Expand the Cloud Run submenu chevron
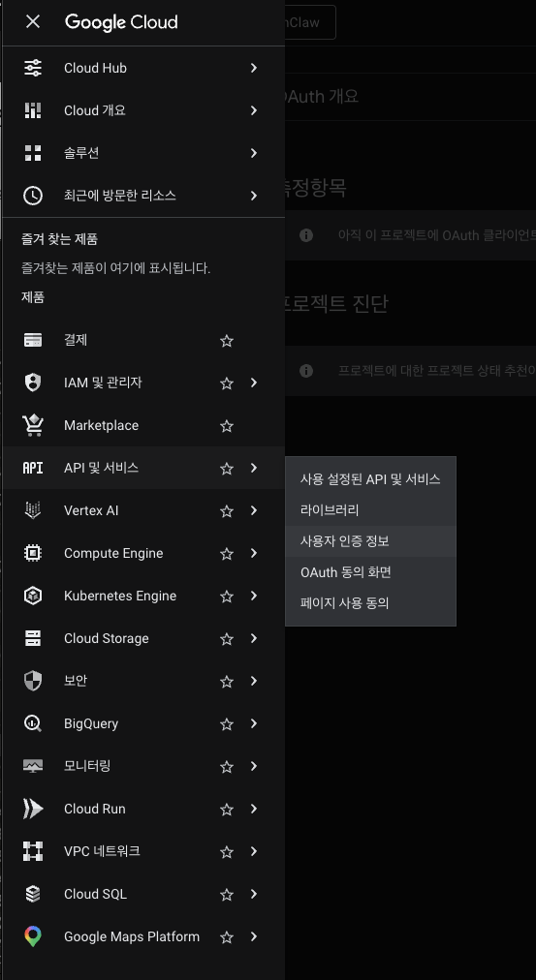 coord(253,809)
